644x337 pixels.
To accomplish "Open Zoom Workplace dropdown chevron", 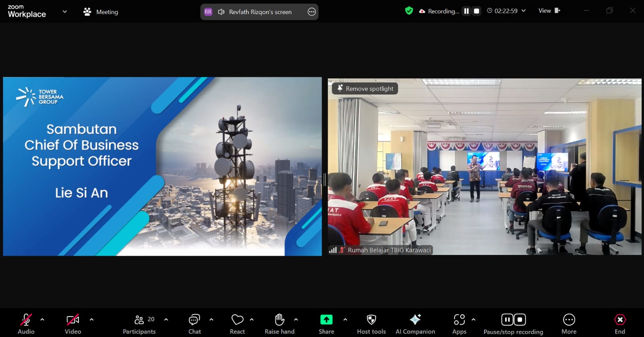I will pyautogui.click(x=64, y=12).
